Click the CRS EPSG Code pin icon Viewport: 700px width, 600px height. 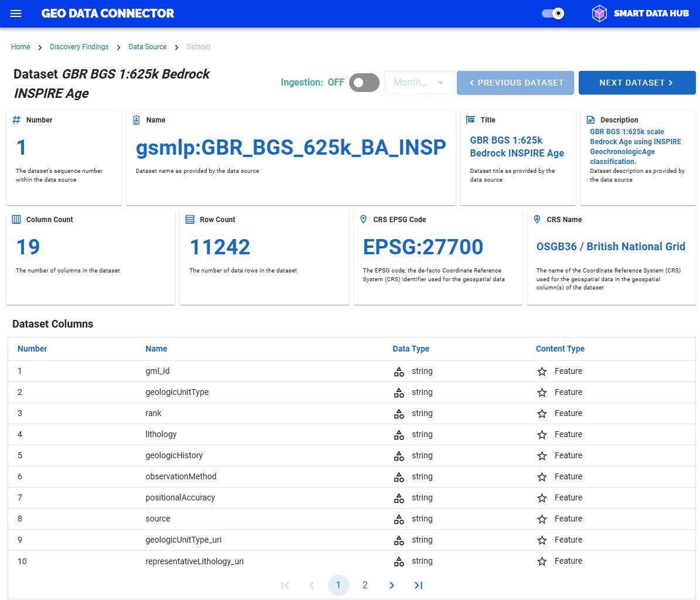363,219
